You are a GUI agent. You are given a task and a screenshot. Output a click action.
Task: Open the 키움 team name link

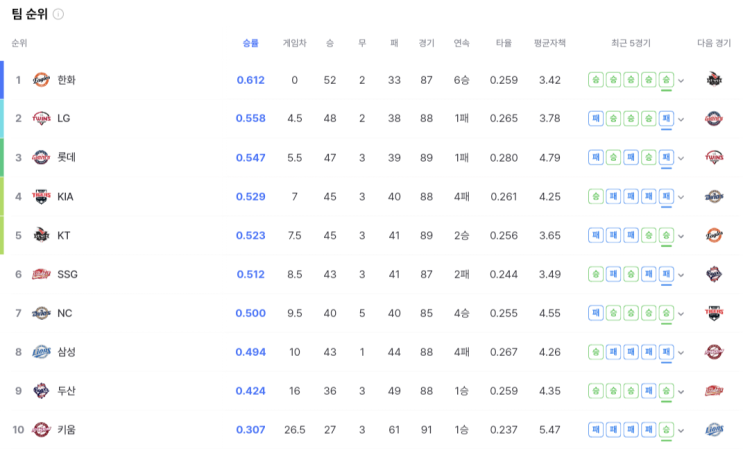click(x=67, y=430)
